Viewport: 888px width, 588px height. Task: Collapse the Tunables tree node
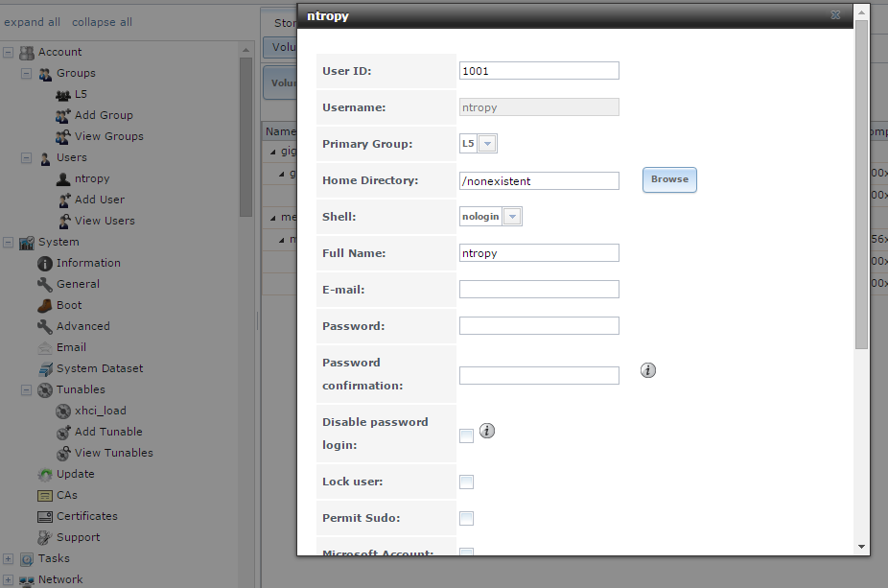(27, 390)
